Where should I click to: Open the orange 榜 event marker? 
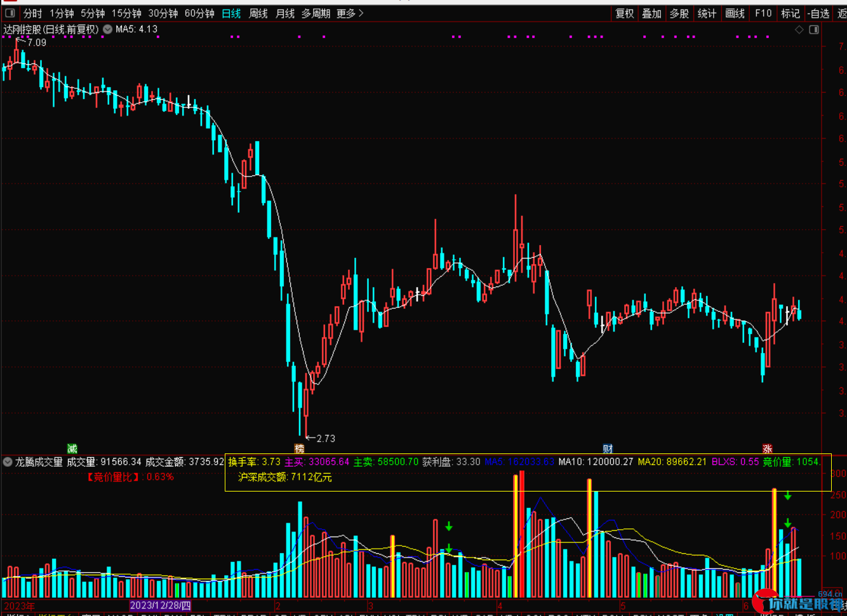coord(299,449)
